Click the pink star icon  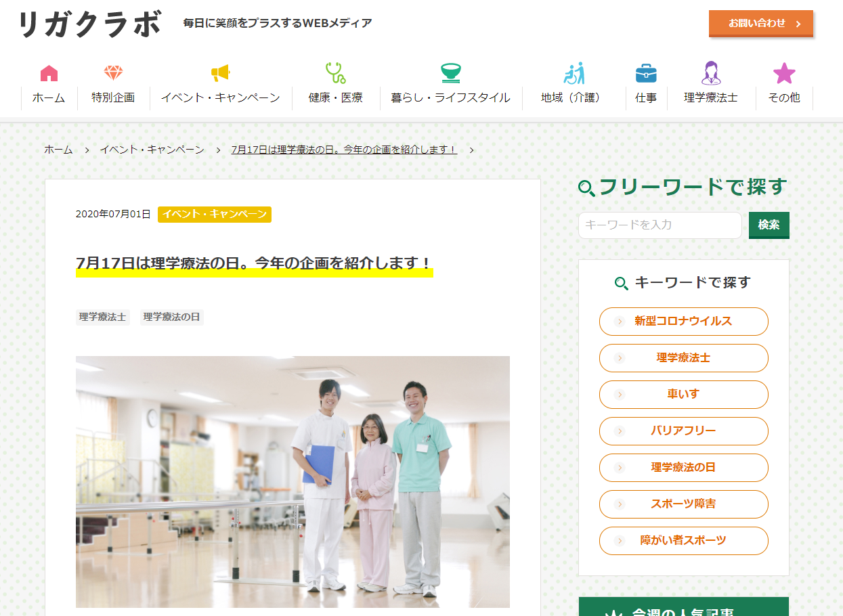click(x=783, y=73)
